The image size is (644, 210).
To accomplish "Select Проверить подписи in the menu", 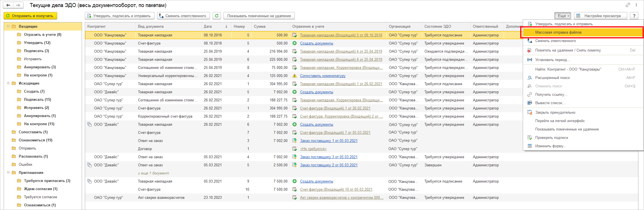I will tap(551, 138).
